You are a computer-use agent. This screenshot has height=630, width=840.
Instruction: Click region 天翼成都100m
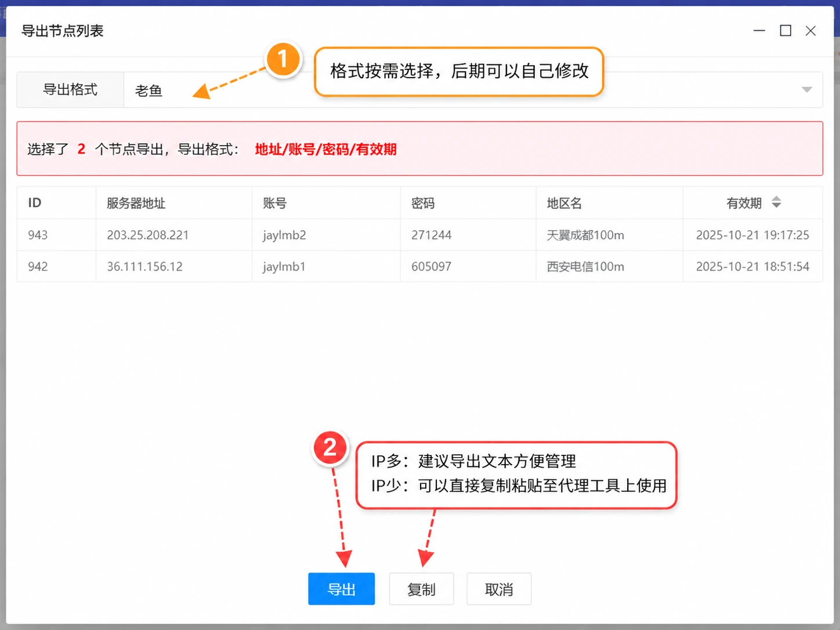click(x=585, y=235)
